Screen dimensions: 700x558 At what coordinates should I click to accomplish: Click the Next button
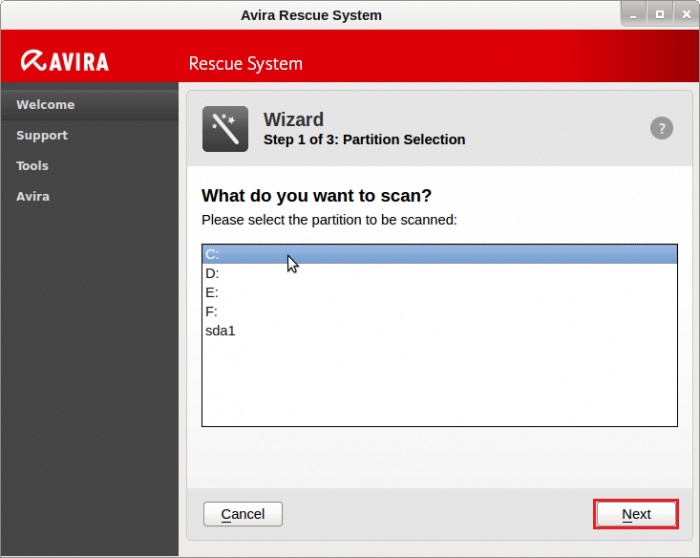pyautogui.click(x=636, y=514)
